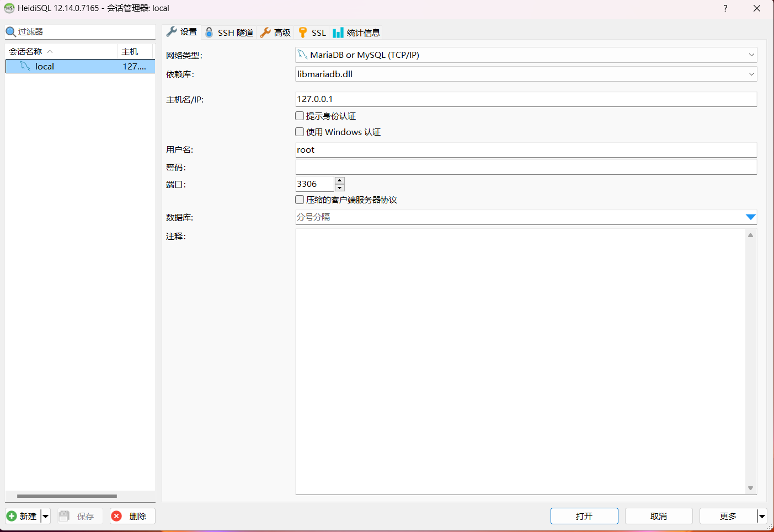The width and height of the screenshot is (774, 532).
Task: Click into the 注释 text area
Action: (x=520, y=362)
